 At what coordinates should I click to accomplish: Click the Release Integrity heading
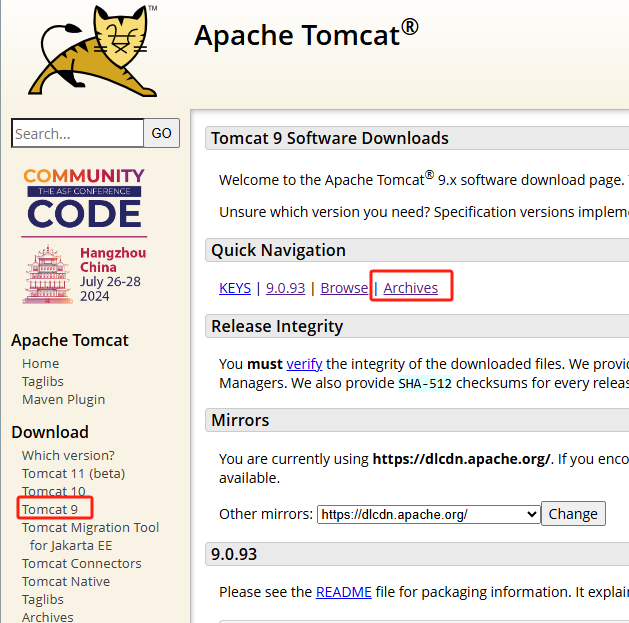277,326
